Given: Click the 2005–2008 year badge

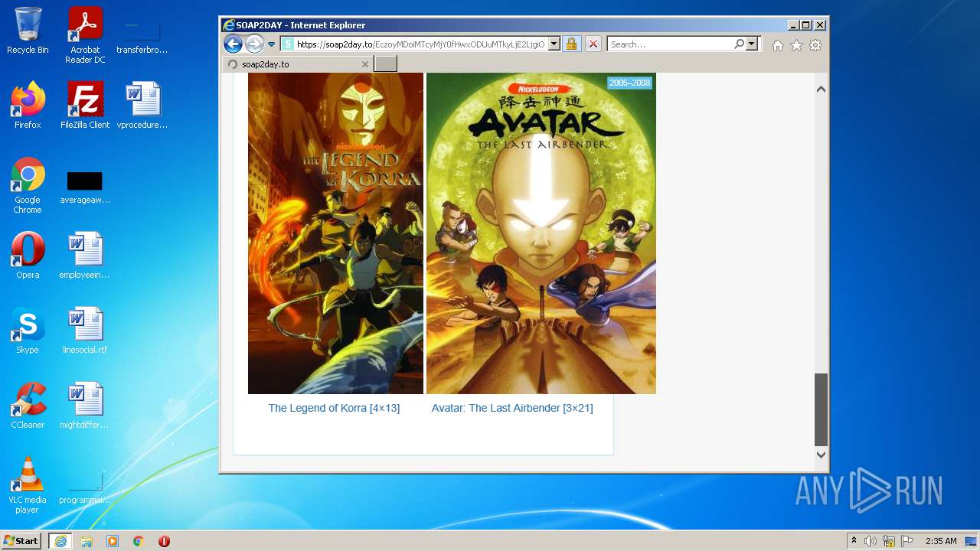Looking at the screenshot, I should tap(629, 83).
